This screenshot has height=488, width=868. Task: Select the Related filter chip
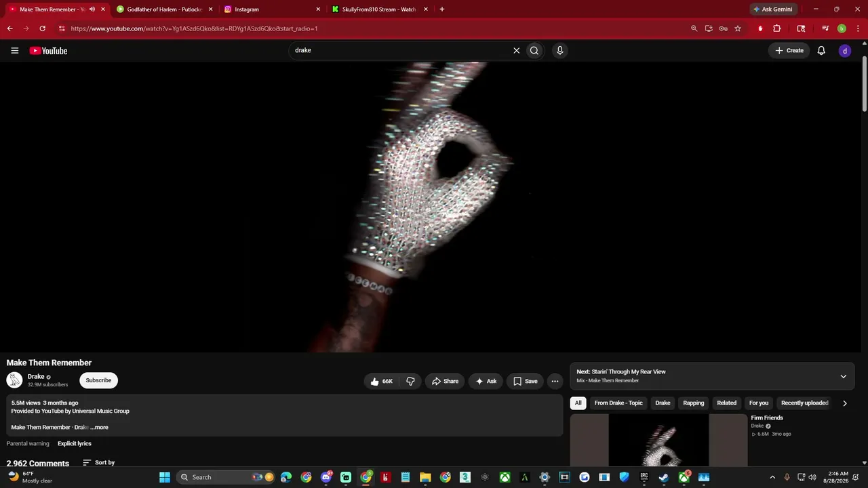pyautogui.click(x=727, y=403)
